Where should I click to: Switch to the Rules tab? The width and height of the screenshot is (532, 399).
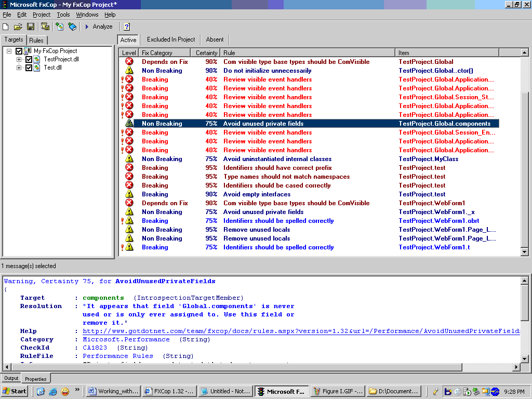point(36,40)
